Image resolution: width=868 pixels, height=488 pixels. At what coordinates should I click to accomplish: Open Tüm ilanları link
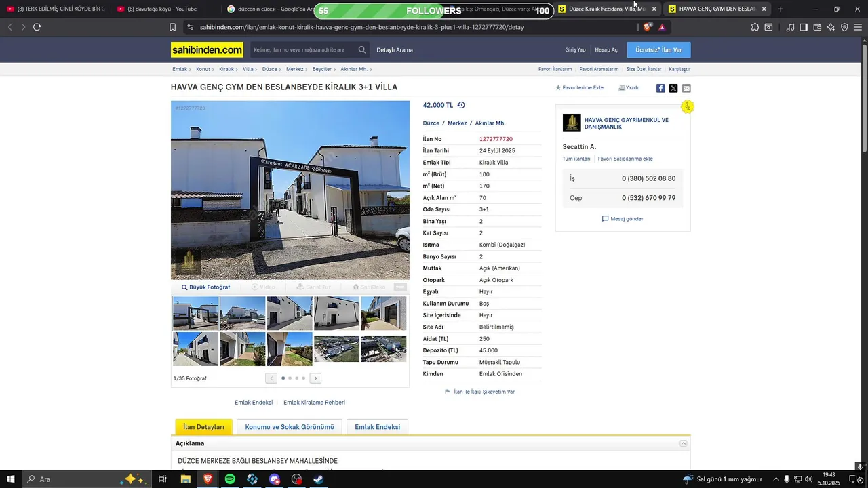pos(576,159)
